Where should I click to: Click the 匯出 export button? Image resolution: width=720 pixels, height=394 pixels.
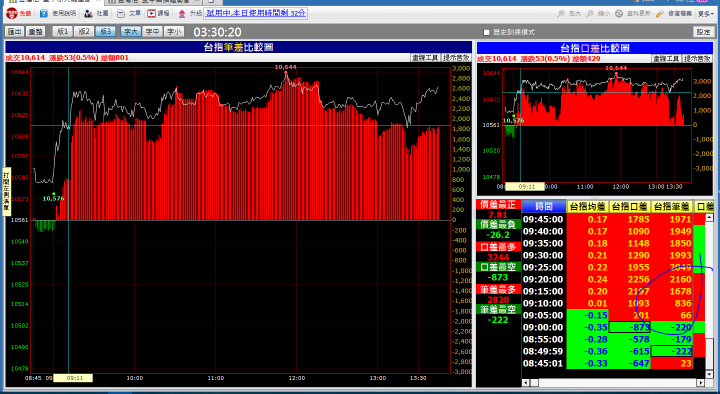click(14, 31)
